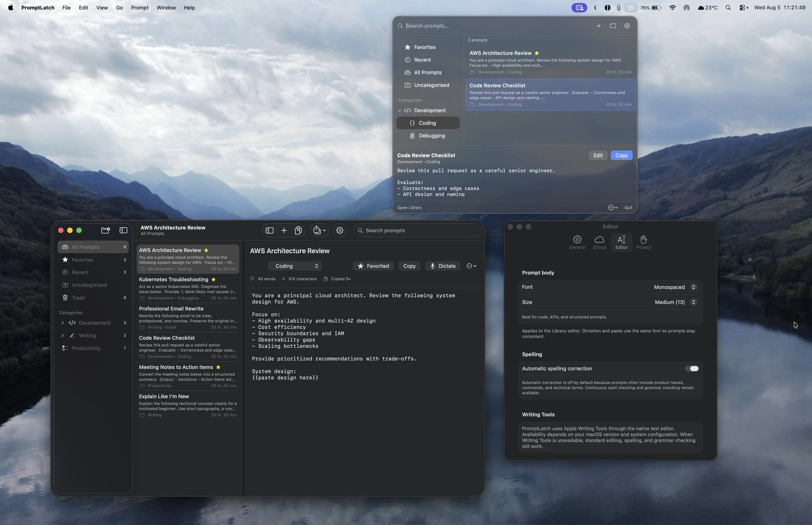Expand the Development category in Library sidebar
The image size is (812, 525).
tap(62, 323)
